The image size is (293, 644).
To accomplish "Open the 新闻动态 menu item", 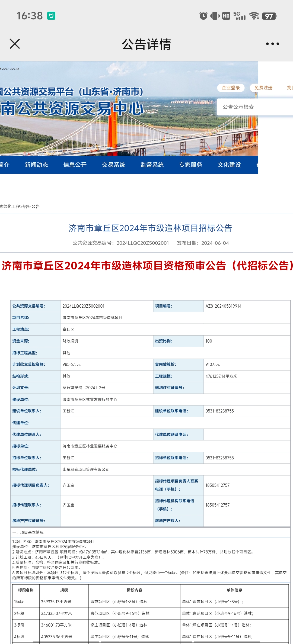I will click(36, 165).
